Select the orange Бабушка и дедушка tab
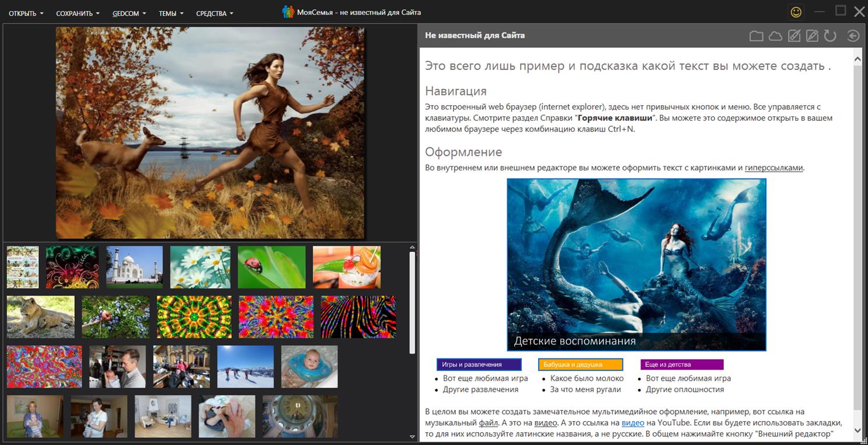The width and height of the screenshot is (868, 445). [x=580, y=364]
